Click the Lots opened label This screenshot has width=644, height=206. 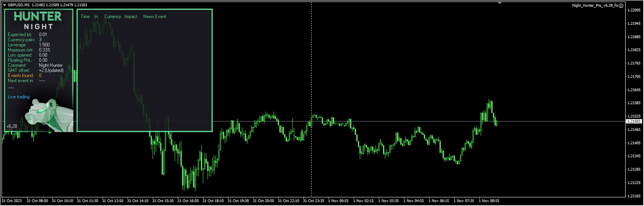(x=20, y=55)
